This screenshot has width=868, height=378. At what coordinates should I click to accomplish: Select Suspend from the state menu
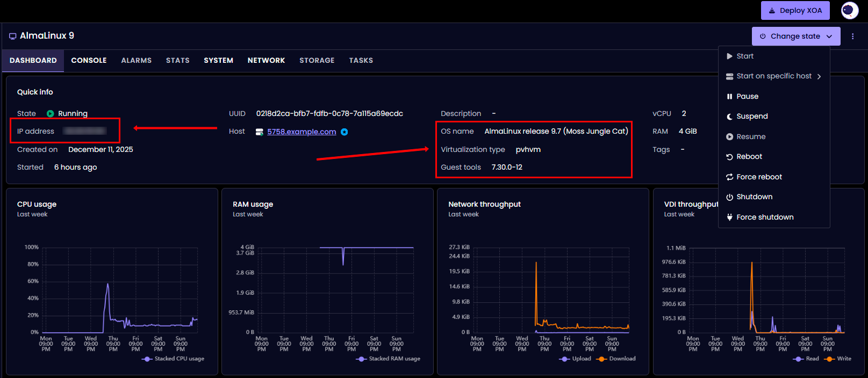(752, 117)
